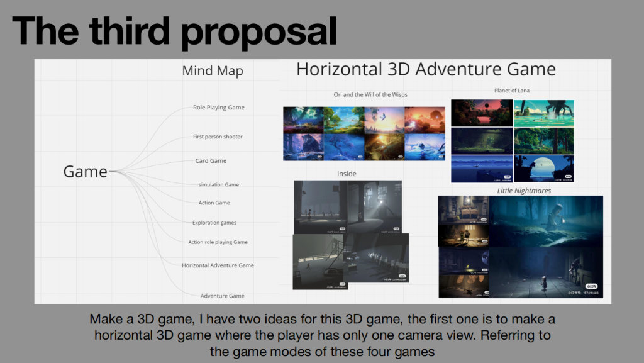644x363 pixels.
Task: Click the "Card Game" branch label
Action: tap(211, 161)
